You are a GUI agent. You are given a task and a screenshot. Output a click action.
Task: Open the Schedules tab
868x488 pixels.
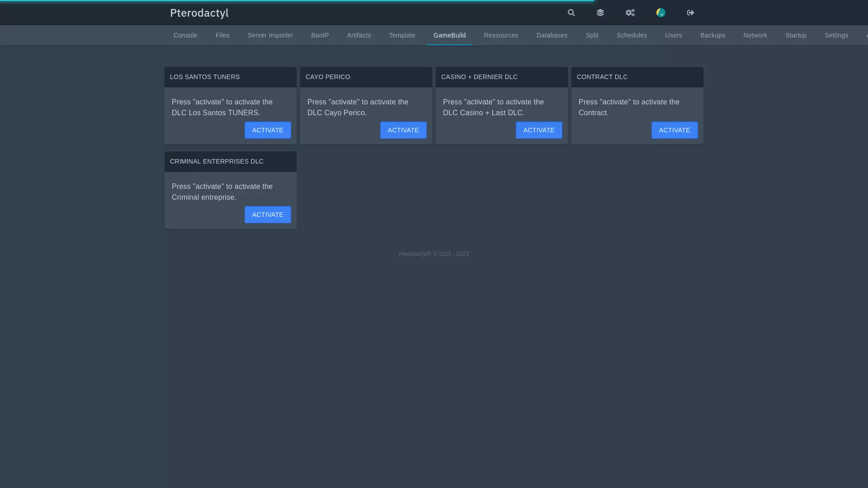click(x=632, y=35)
